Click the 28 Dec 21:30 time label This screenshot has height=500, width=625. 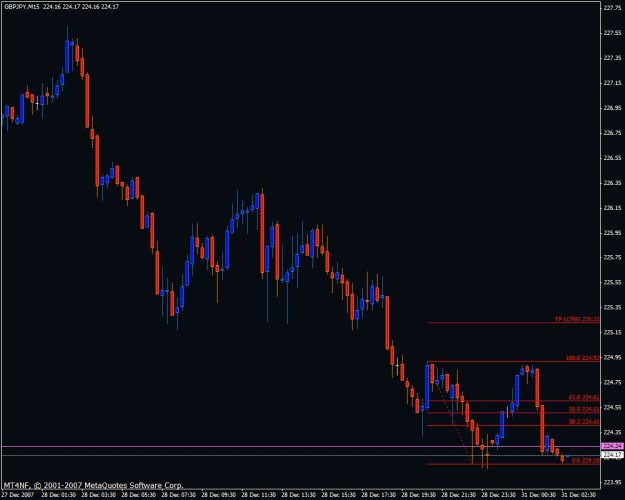coord(458,495)
